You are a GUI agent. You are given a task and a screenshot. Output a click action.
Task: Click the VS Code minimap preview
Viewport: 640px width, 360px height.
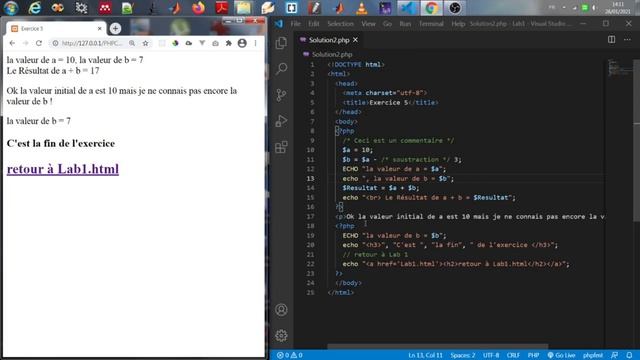click(619, 67)
